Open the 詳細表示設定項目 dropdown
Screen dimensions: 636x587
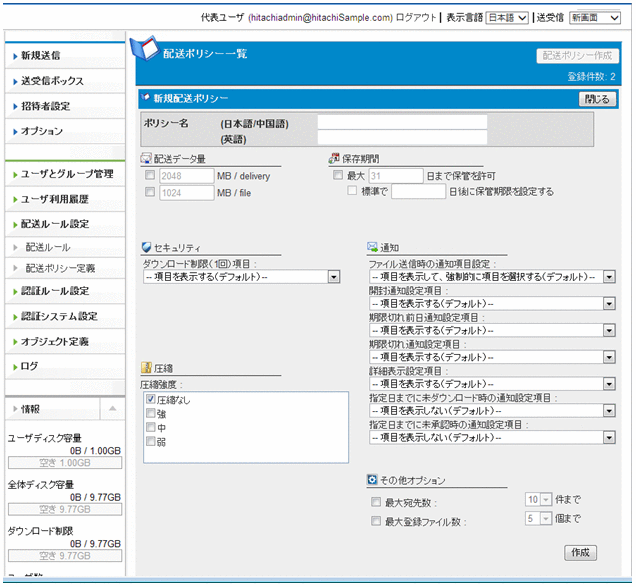coord(492,384)
